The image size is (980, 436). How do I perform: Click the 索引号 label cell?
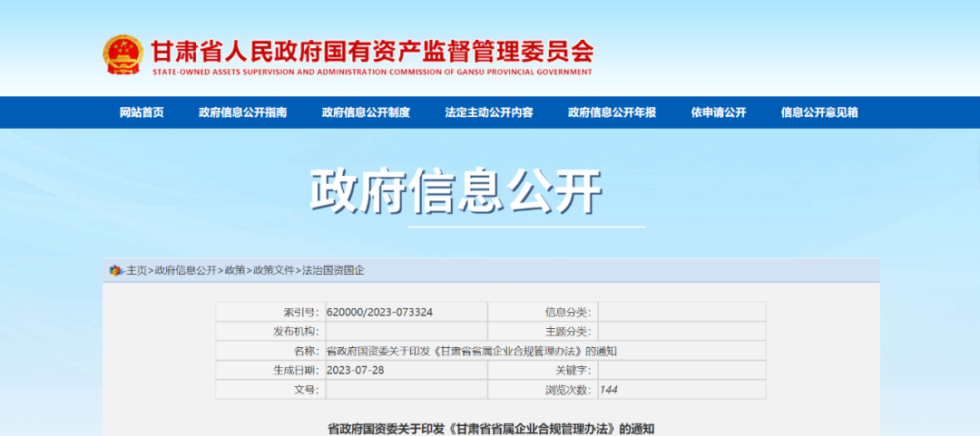click(x=270, y=313)
